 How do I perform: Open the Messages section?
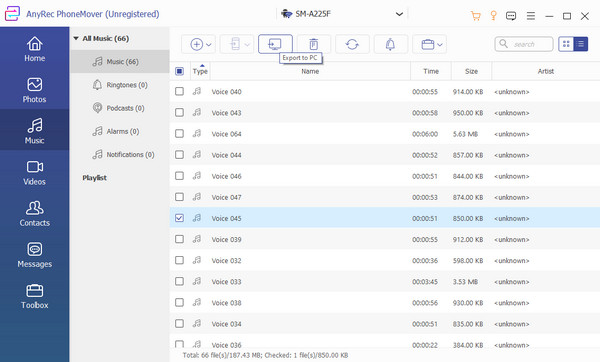tap(34, 254)
